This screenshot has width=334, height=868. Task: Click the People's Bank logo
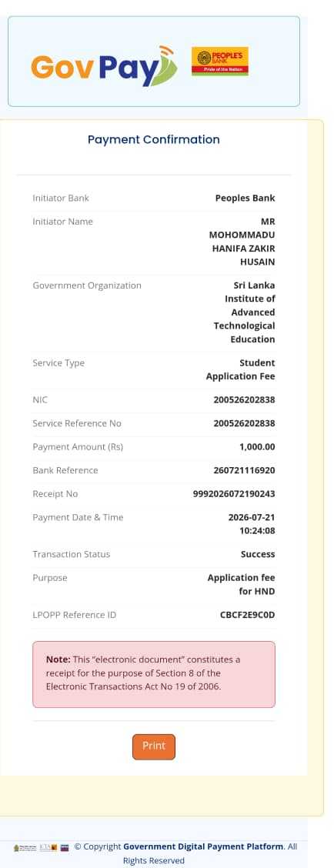click(220, 61)
